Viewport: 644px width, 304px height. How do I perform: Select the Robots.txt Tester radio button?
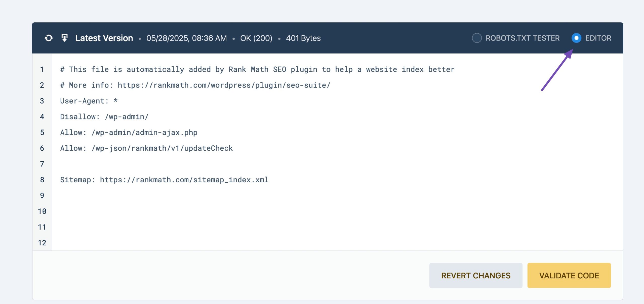(x=477, y=38)
